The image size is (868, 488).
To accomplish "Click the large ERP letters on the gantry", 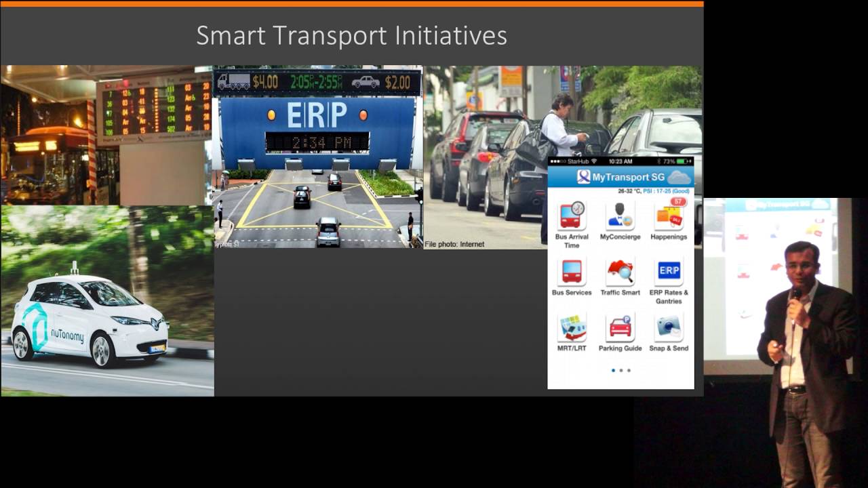I will click(x=317, y=115).
